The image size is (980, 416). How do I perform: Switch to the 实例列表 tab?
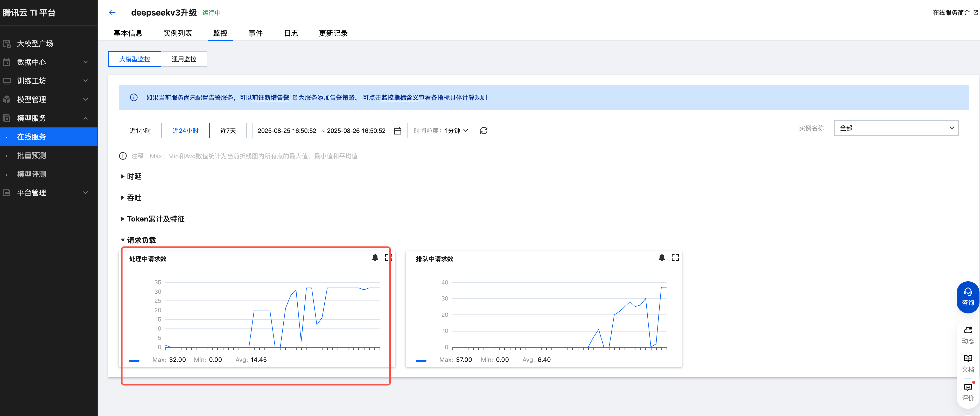(178, 33)
